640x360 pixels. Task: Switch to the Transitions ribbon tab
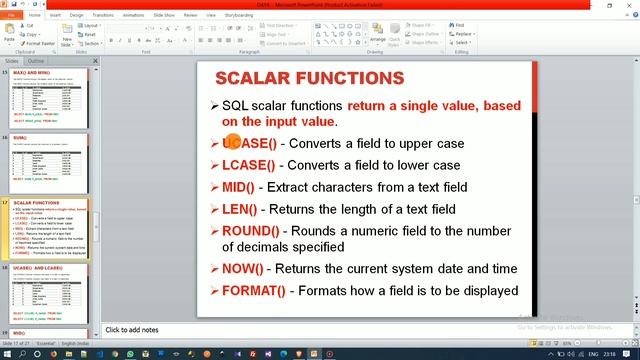pos(103,15)
